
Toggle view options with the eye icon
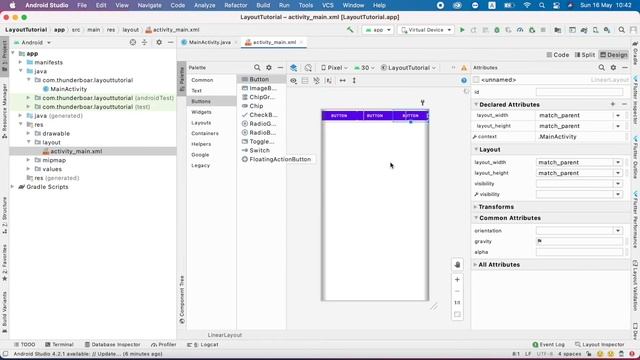[293, 80]
